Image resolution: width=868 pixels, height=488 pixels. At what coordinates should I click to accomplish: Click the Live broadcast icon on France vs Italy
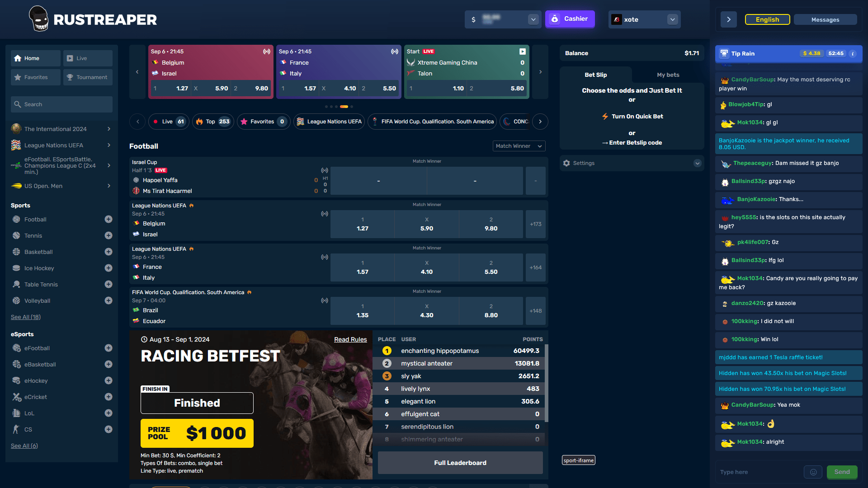pyautogui.click(x=324, y=258)
